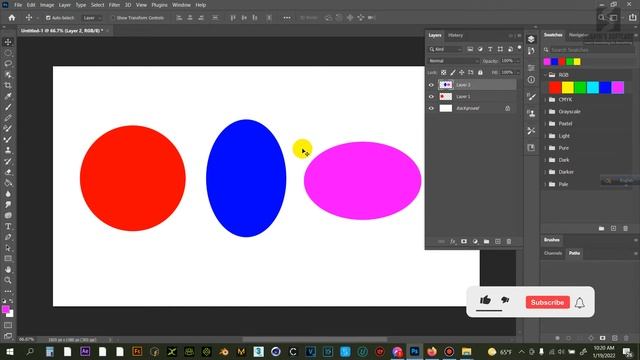Viewport: 640px width, 360px height.
Task: Select the Lasso tool
Action: 8,64
